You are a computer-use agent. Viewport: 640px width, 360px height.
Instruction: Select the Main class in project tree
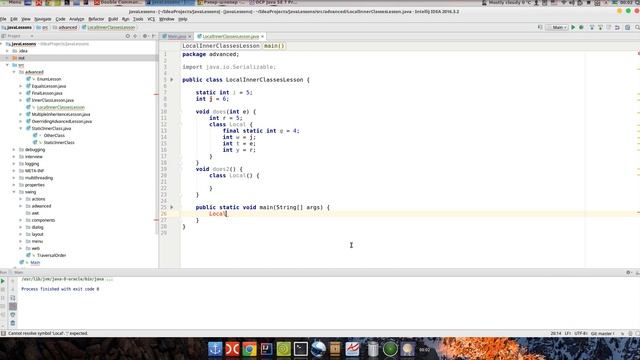click(35, 262)
